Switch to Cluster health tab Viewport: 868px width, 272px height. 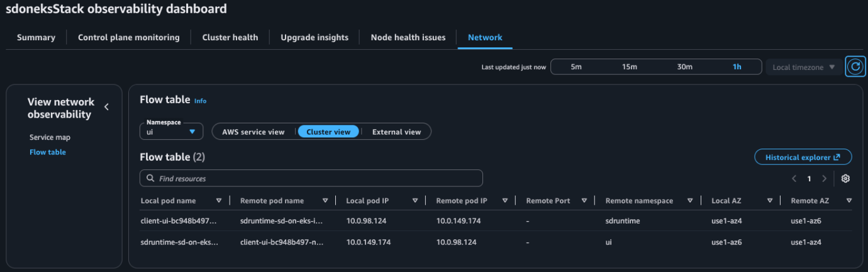(x=230, y=38)
